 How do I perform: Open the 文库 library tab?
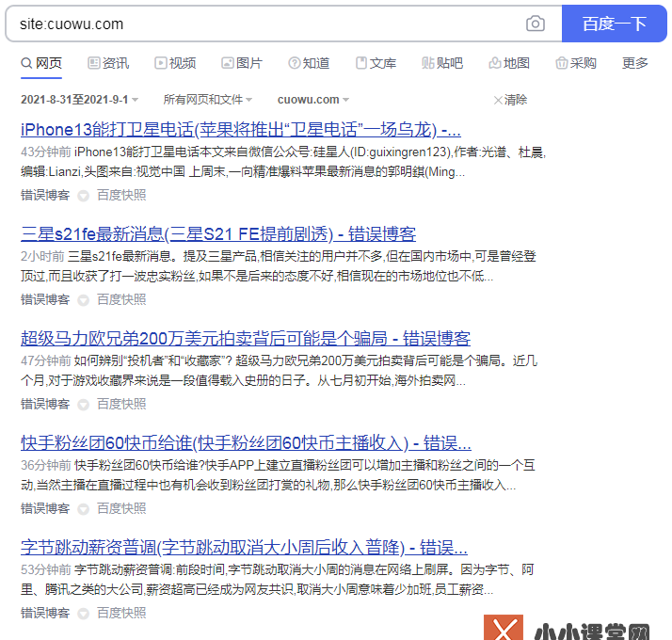coord(376,63)
